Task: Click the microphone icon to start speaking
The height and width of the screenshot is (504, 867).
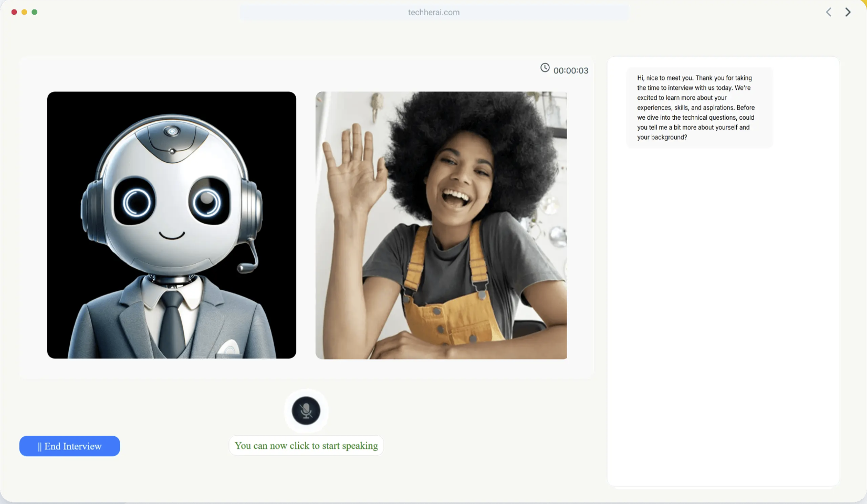Action: point(306,411)
